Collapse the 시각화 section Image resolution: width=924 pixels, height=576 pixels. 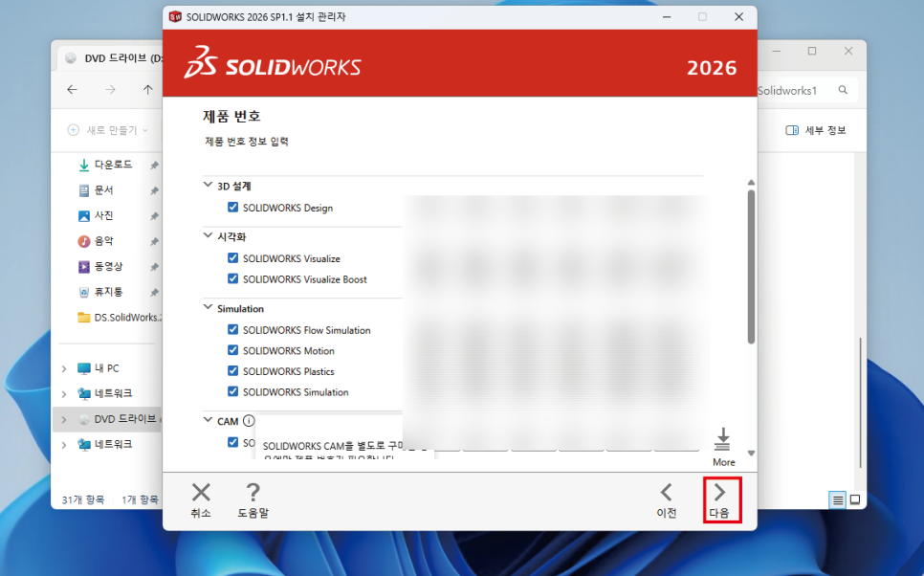point(208,235)
